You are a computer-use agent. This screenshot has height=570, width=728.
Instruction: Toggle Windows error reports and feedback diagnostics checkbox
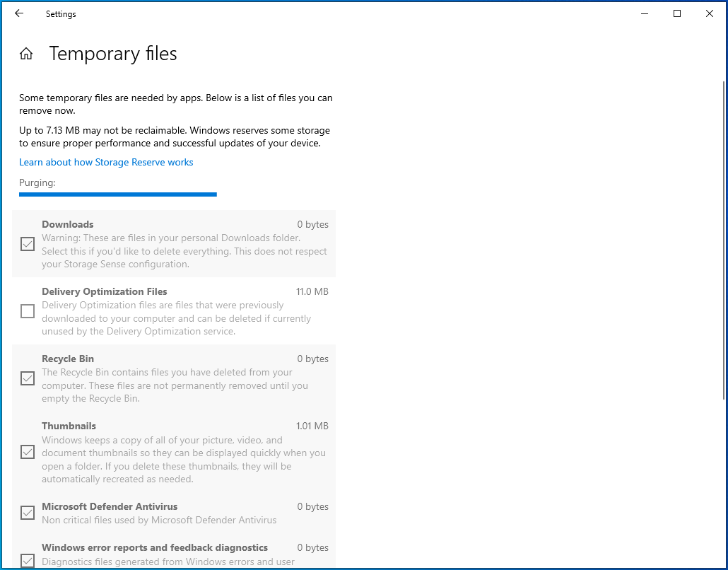point(28,560)
